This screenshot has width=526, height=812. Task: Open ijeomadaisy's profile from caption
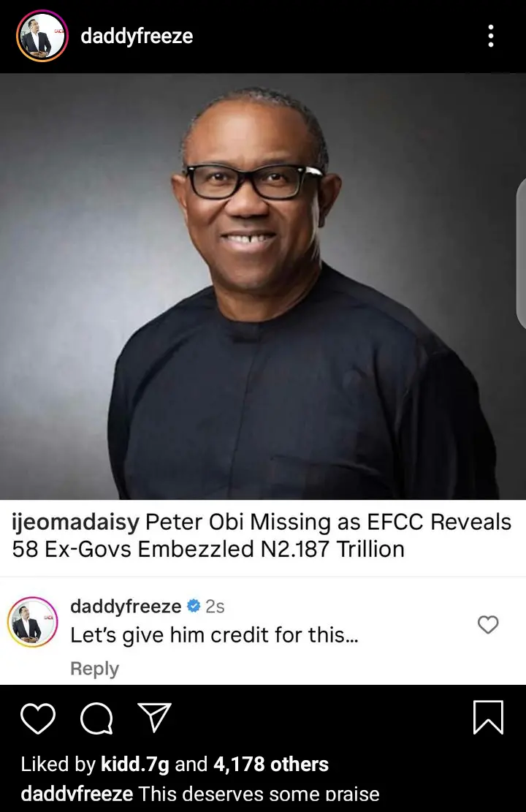pos(75,522)
